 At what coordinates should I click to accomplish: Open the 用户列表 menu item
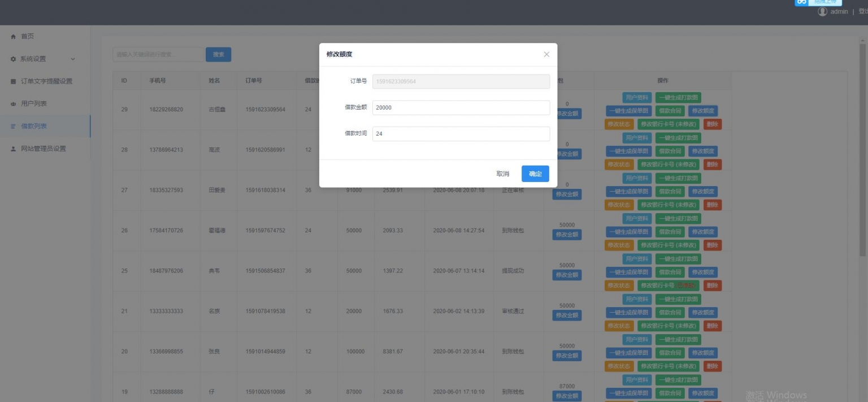coord(34,104)
